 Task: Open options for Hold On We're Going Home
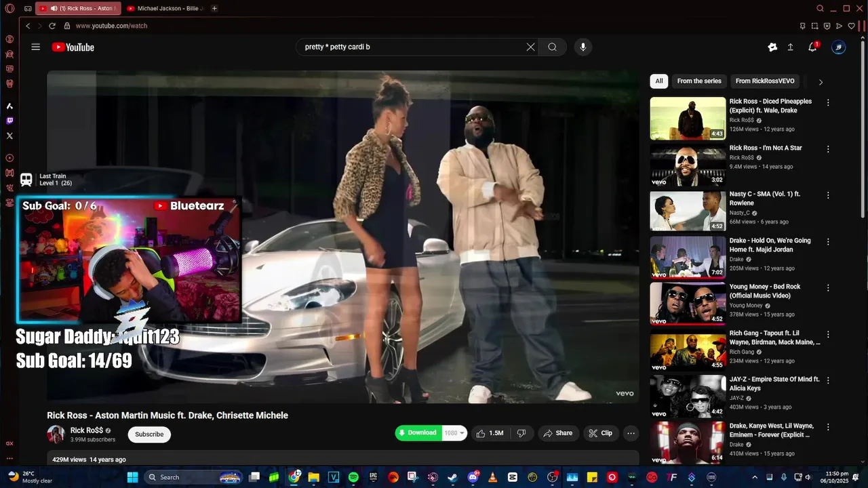(x=828, y=241)
